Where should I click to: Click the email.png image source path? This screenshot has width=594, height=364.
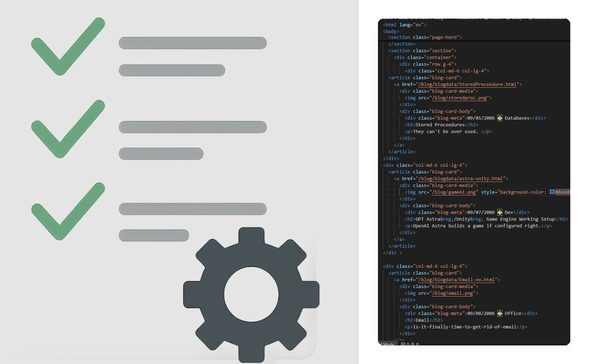(x=452, y=293)
